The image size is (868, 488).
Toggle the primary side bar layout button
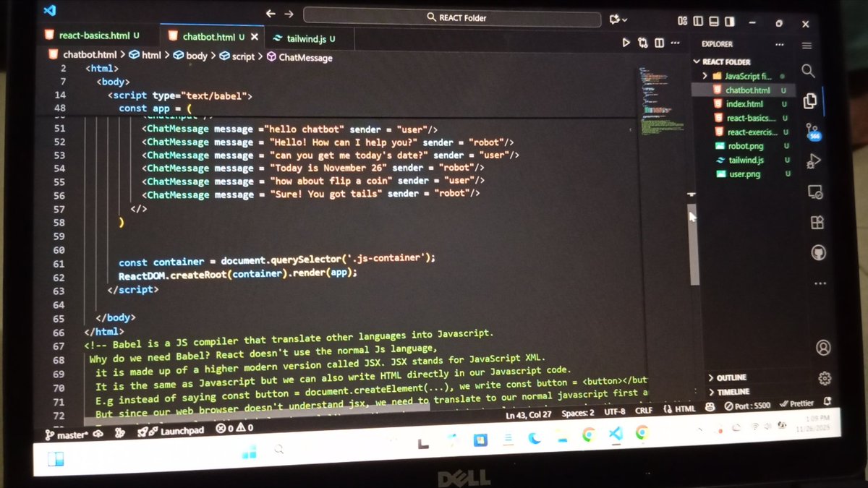698,22
